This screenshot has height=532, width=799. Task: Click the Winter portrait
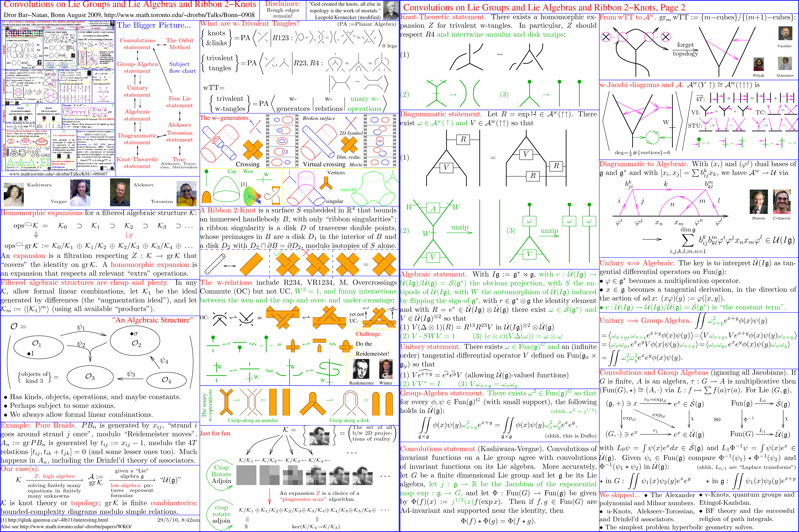coord(386,369)
